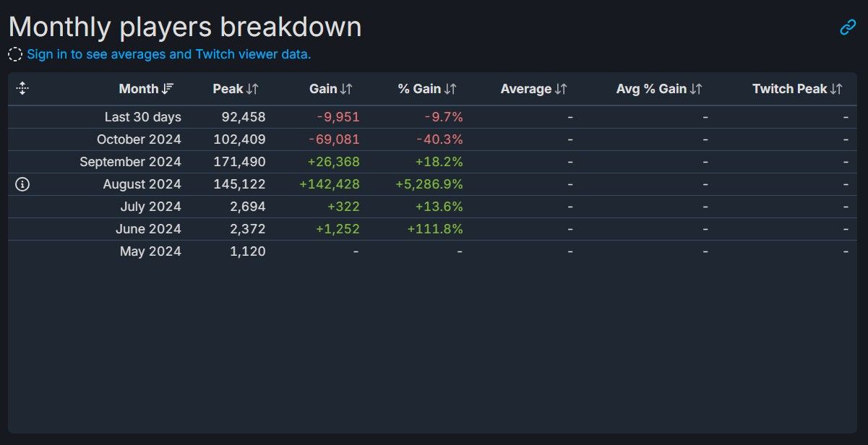
Task: Select the 'June 2024' row label
Action: pos(149,229)
